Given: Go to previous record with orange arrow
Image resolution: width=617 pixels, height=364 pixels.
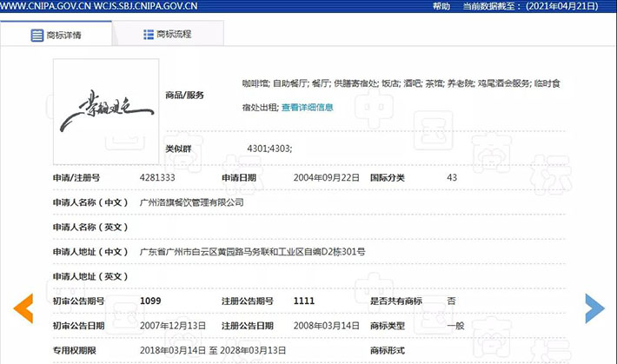Looking at the screenshot, I should [x=23, y=308].
